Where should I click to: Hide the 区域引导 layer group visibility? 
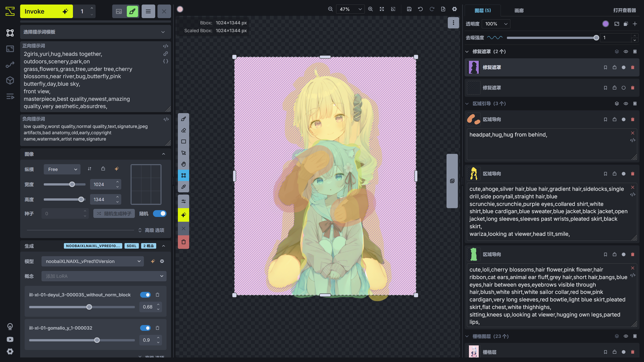pos(626,103)
